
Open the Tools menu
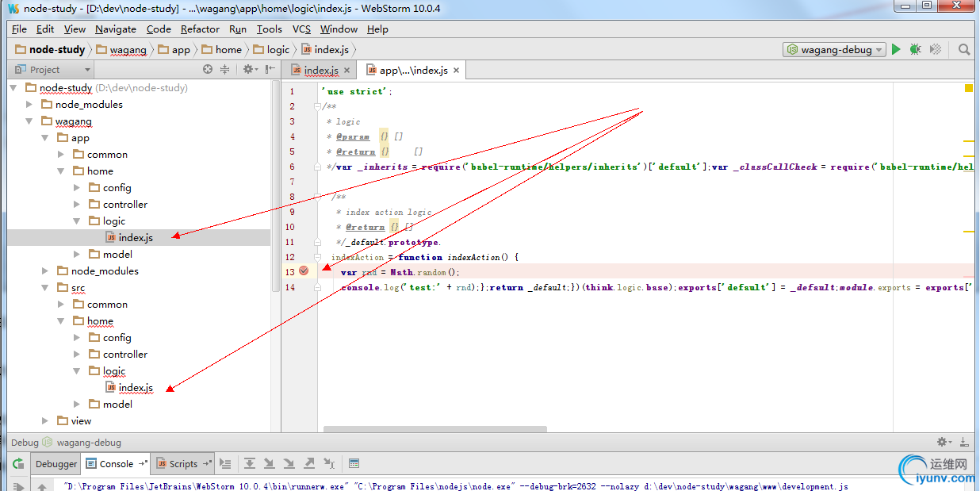point(270,29)
